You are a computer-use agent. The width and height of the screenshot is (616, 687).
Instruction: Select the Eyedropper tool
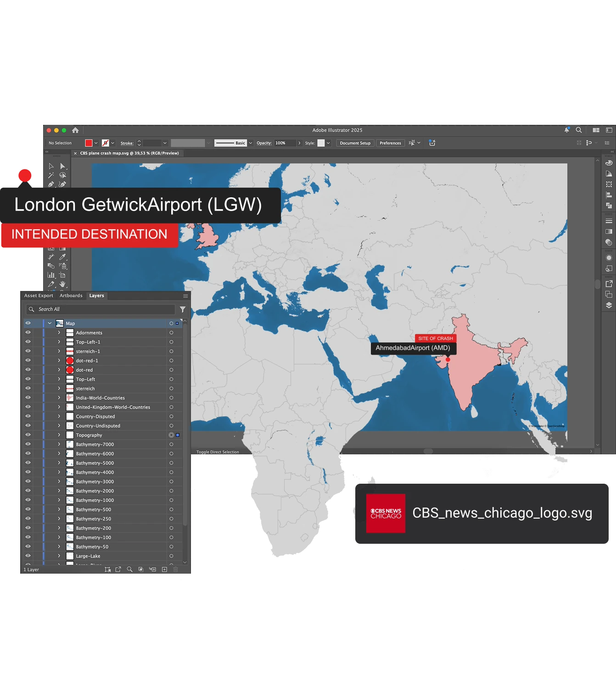[x=63, y=257]
